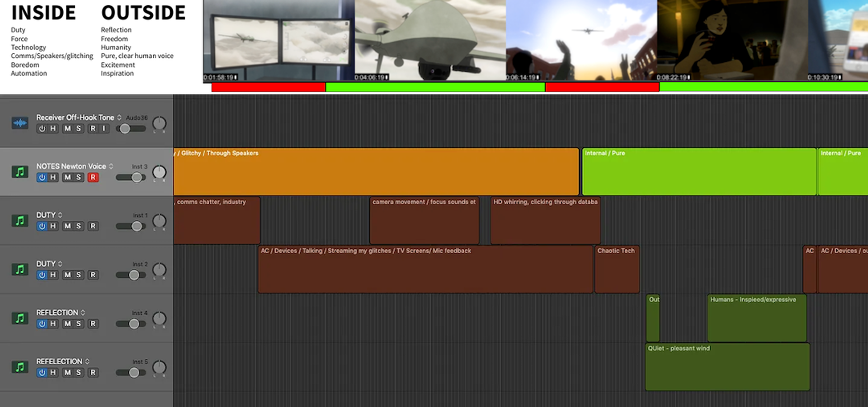This screenshot has height=407, width=868.
Task: Toggle power on the Inst 2 DUTY track
Action: click(x=42, y=275)
